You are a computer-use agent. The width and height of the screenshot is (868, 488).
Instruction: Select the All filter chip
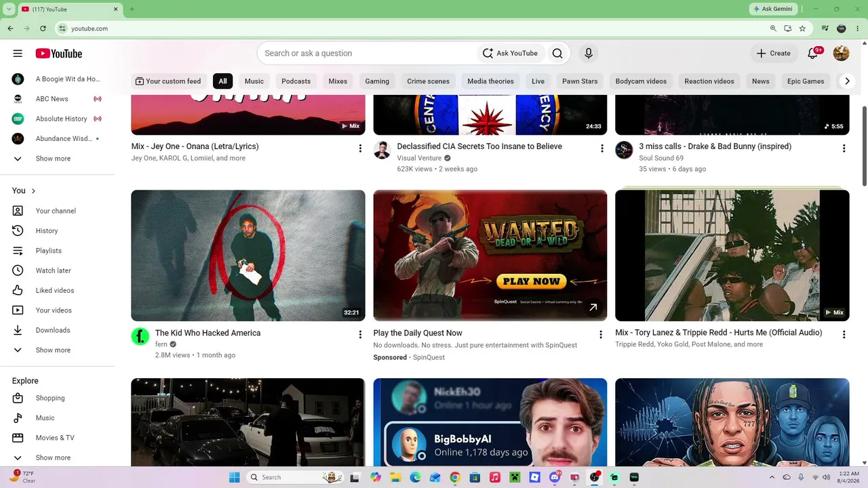click(x=222, y=81)
